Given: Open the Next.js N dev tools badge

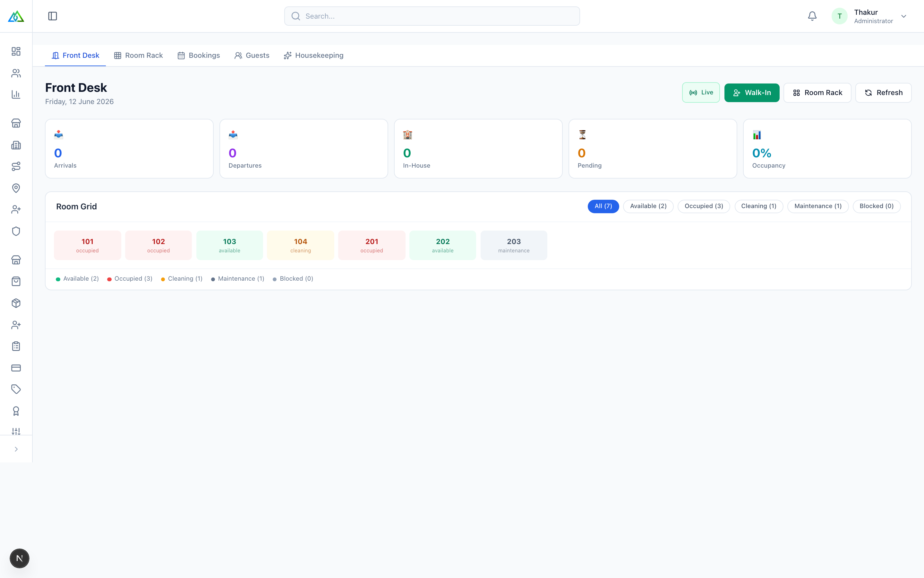Looking at the screenshot, I should tap(20, 558).
